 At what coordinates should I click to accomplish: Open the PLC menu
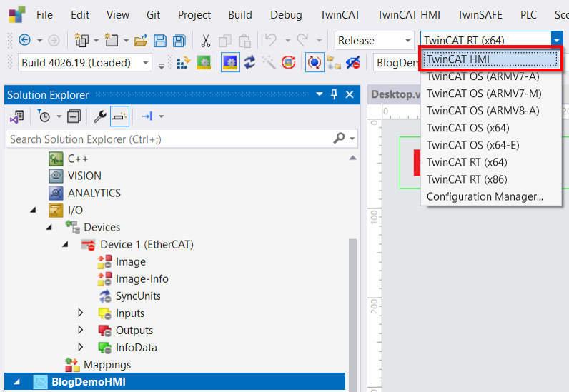tap(528, 15)
